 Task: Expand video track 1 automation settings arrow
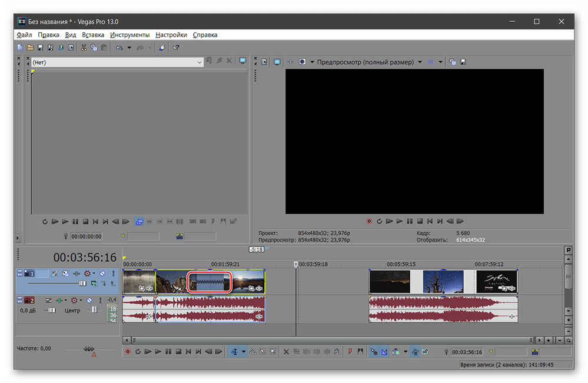click(x=94, y=274)
